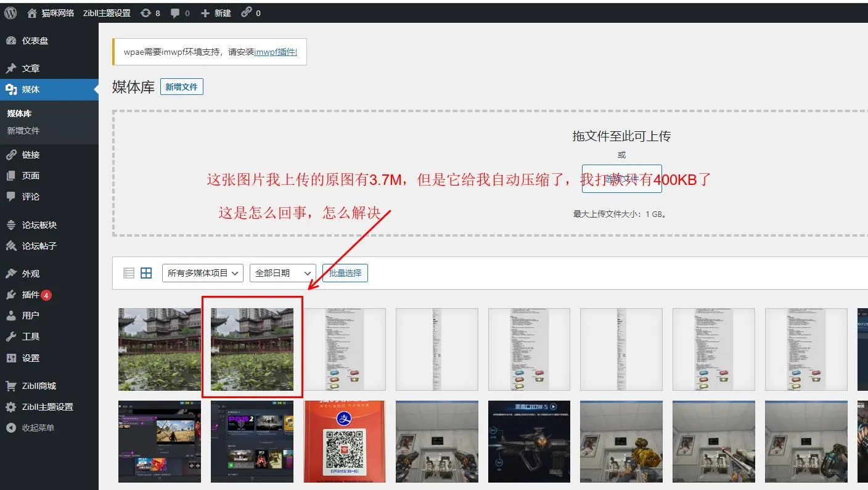Expand the 全部日期 date dropdown
This screenshot has height=490, width=868.
tap(283, 273)
